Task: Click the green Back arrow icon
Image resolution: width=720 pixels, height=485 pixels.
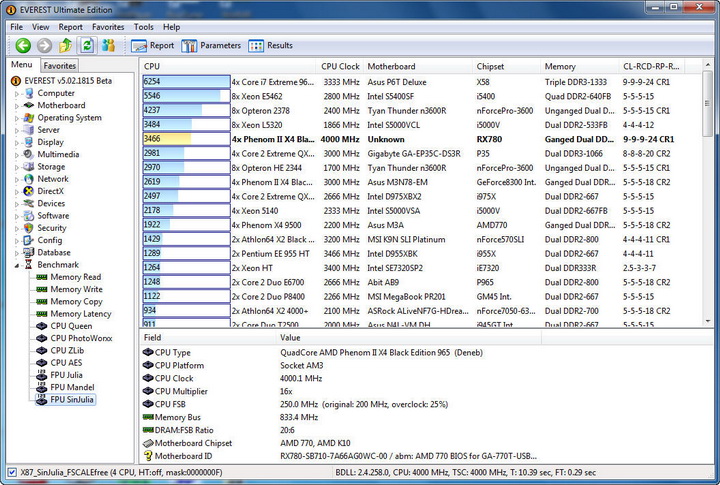Action: pyautogui.click(x=23, y=45)
